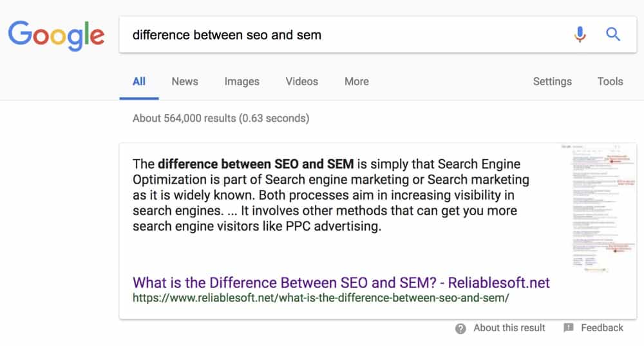Click the Google logo
The image size is (644, 346).
click(56, 35)
